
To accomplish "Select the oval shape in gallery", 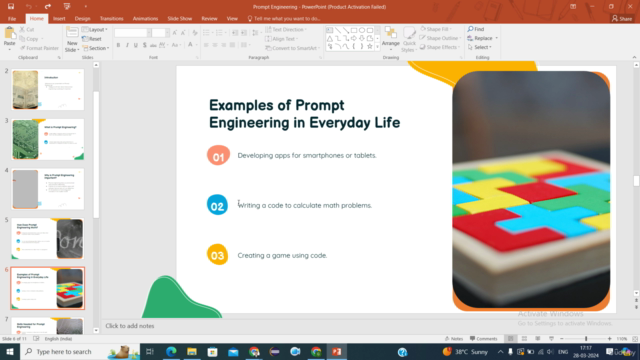I will [x=362, y=30].
